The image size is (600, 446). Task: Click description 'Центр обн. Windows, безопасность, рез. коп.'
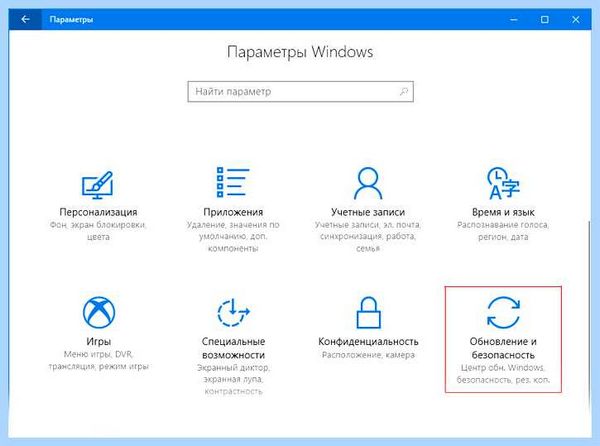point(503,374)
